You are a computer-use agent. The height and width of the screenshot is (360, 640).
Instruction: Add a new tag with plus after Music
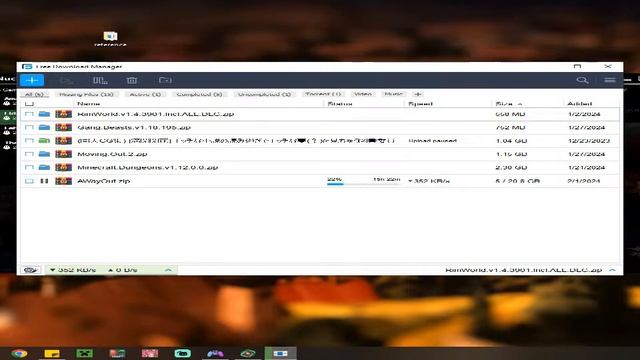(x=418, y=94)
